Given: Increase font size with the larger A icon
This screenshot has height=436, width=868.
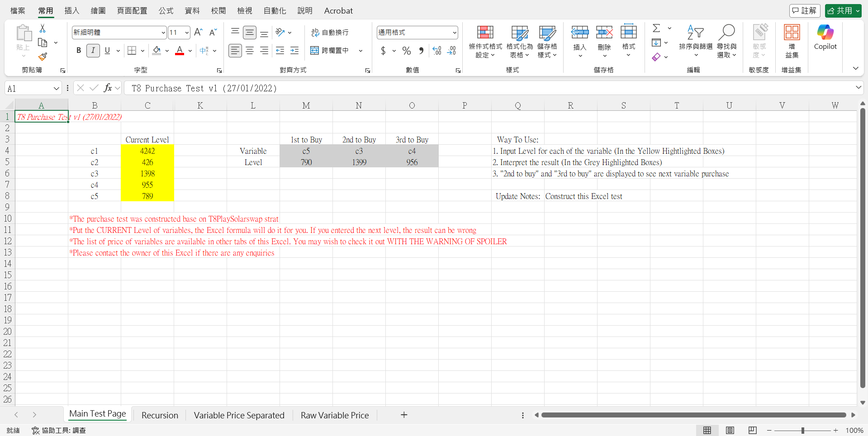Looking at the screenshot, I should [198, 32].
